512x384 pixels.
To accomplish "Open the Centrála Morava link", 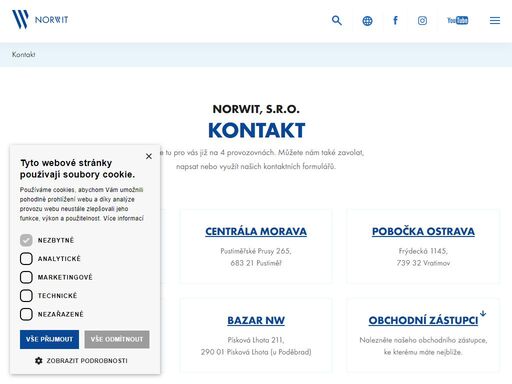I will [256, 231].
